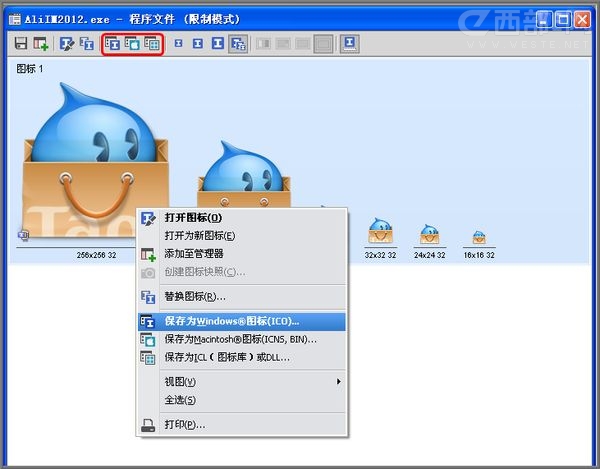Select the small icon size view button
Screen dimensions: 600x469
pos(179,43)
